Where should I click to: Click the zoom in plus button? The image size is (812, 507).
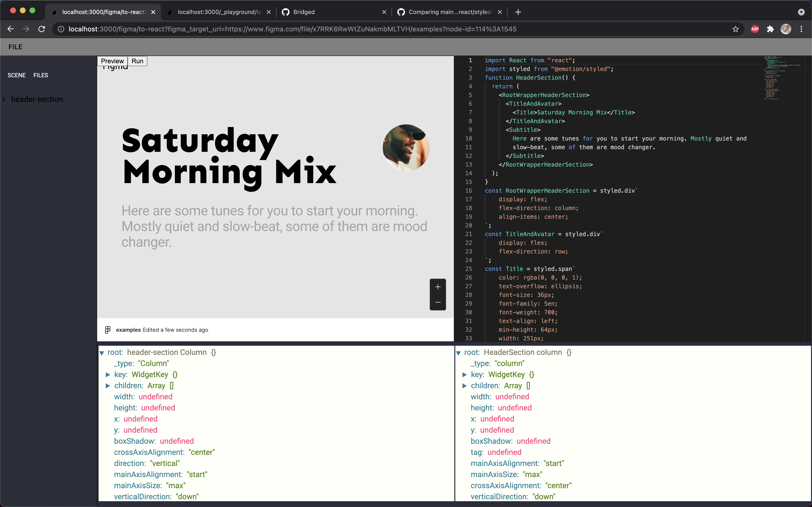tap(438, 287)
